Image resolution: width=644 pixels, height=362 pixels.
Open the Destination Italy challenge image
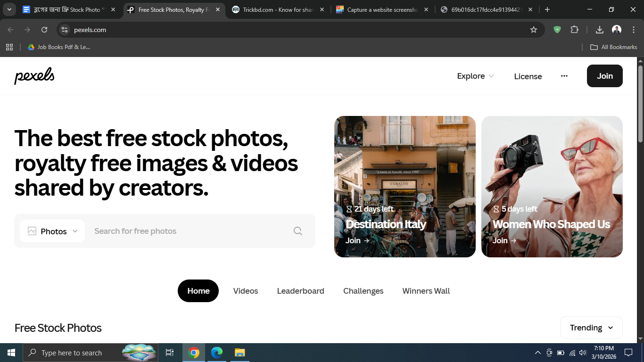[x=405, y=187]
